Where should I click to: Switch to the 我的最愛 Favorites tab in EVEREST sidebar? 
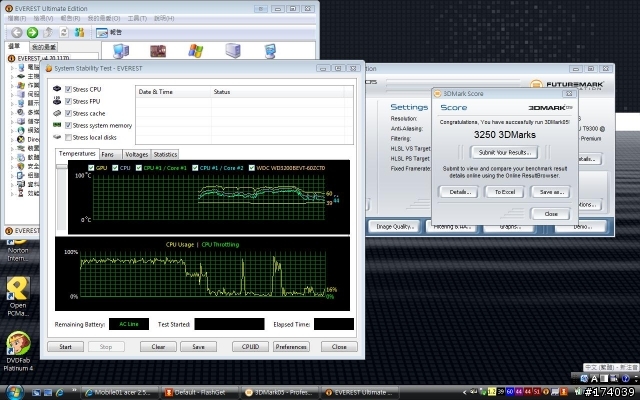pos(44,47)
